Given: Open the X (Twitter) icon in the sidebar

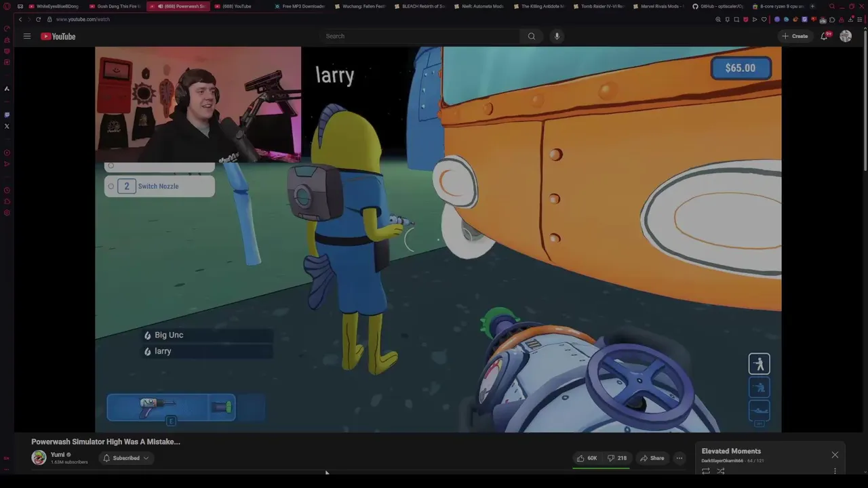Looking at the screenshot, I should tap(7, 126).
